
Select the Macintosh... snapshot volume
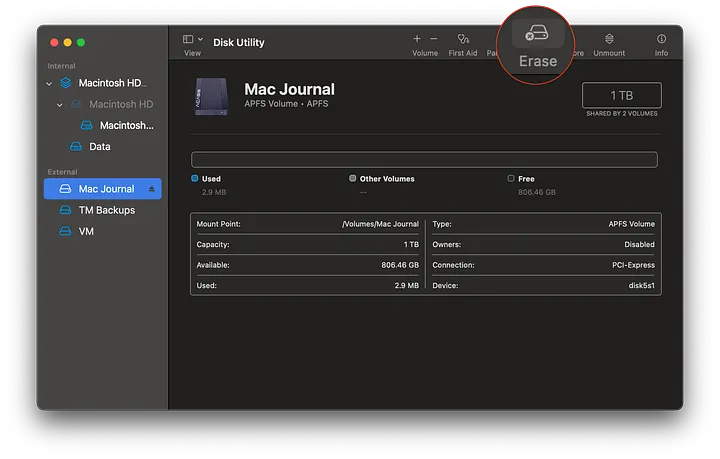126,125
